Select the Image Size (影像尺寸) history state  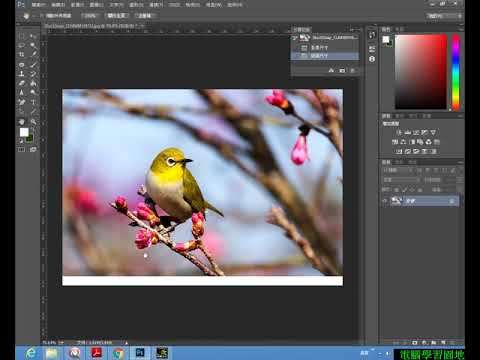(325, 48)
